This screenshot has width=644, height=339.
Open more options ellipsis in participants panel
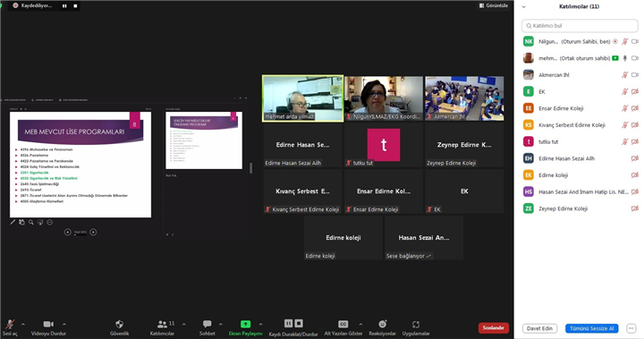[x=631, y=328]
